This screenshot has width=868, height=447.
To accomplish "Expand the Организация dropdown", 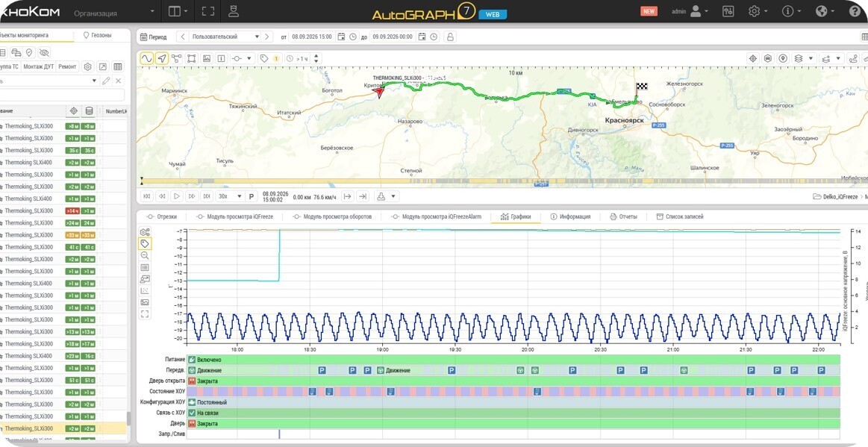I will 113,12.
